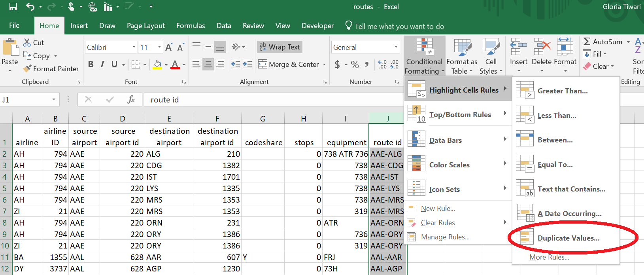Choose Duplicate Values from the submenu

(x=568, y=238)
